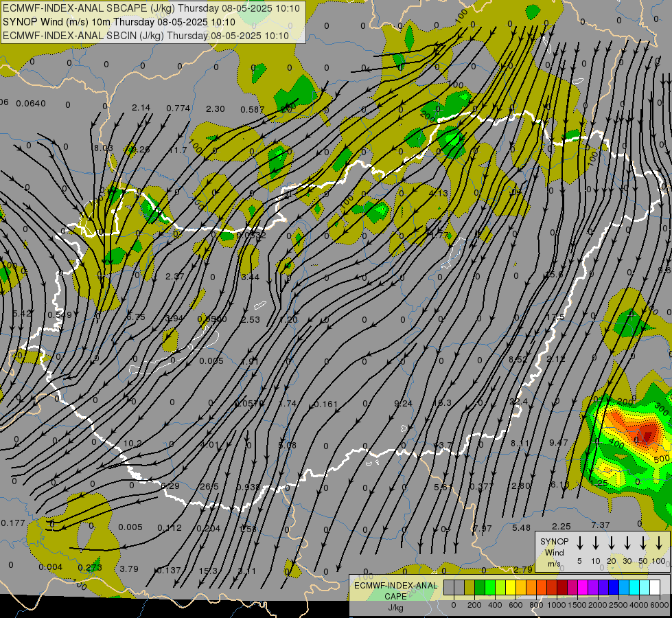
Task: Click the 'ECMWF-INDEX-ANAL CAPE' legend title
Action: pos(395,591)
